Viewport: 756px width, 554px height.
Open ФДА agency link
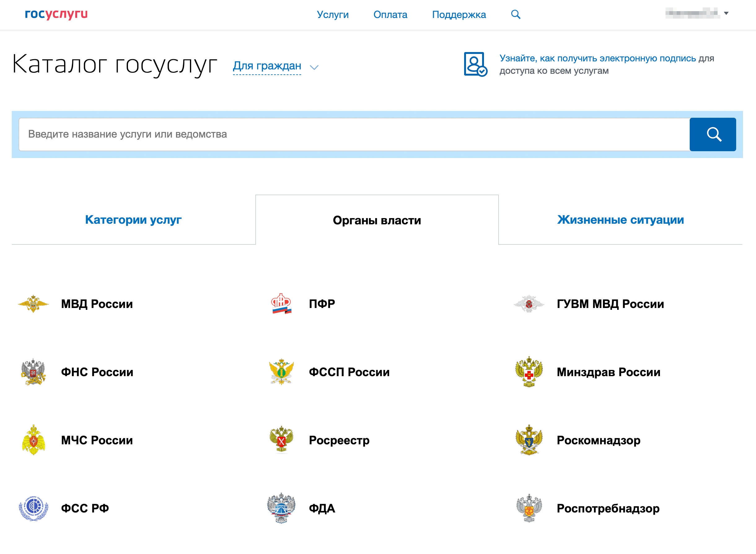(322, 508)
